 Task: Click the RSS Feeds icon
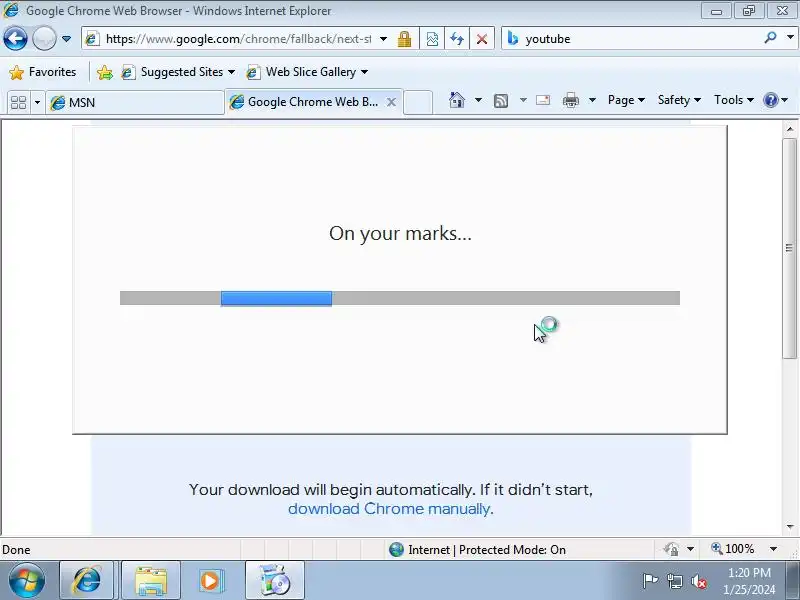[x=501, y=101]
